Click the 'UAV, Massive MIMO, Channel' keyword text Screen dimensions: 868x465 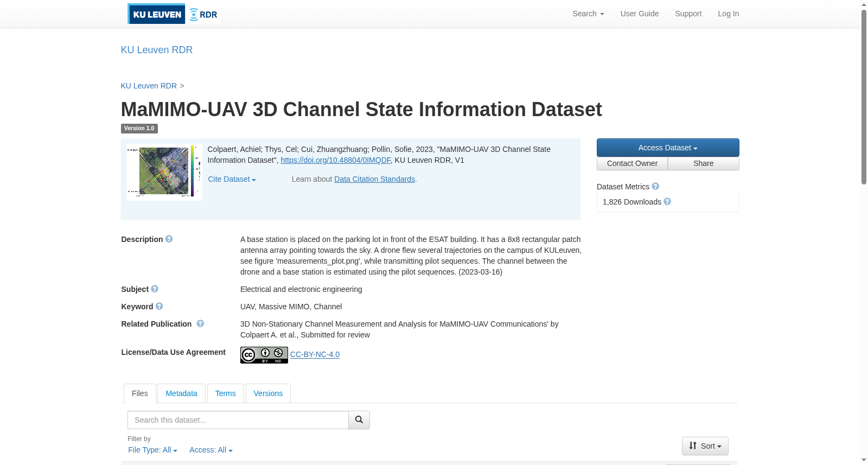(291, 307)
